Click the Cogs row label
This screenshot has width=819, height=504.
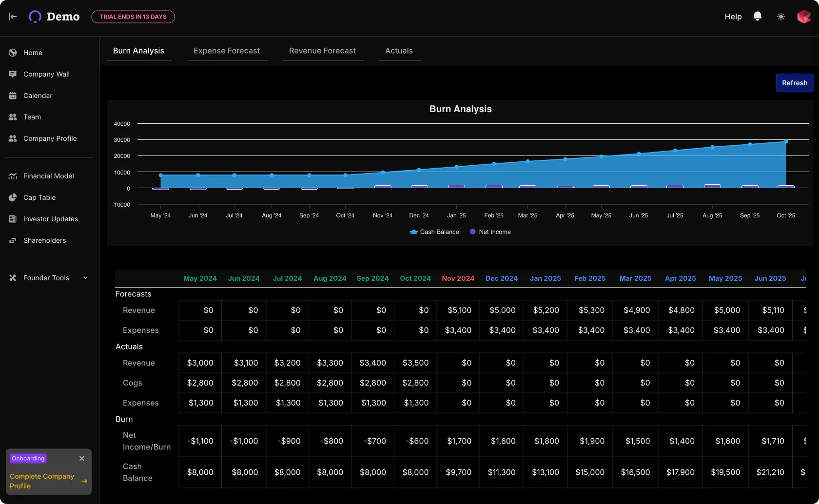[133, 383]
